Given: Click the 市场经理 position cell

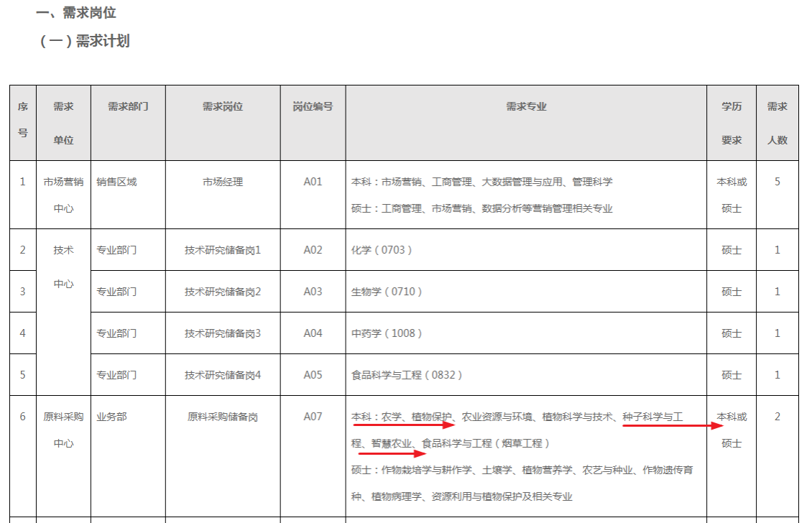Looking at the screenshot, I should (x=223, y=182).
